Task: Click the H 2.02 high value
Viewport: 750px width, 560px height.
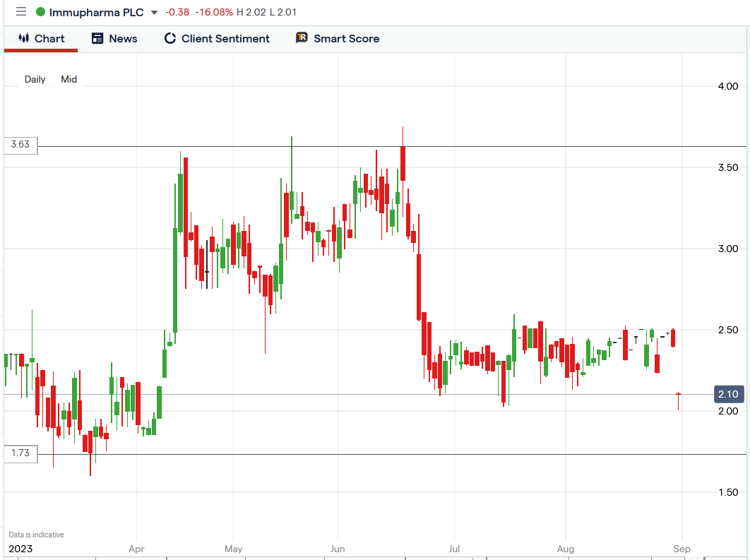Action: tap(251, 13)
